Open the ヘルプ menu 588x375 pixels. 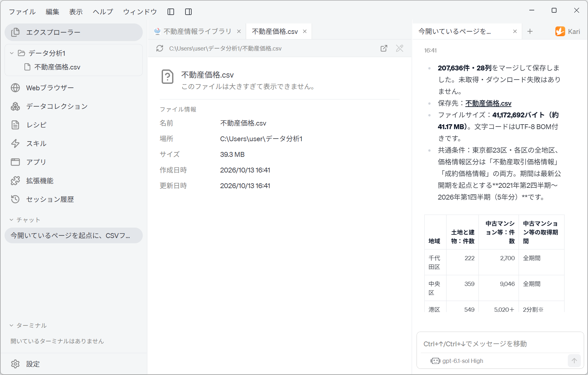[x=103, y=12]
